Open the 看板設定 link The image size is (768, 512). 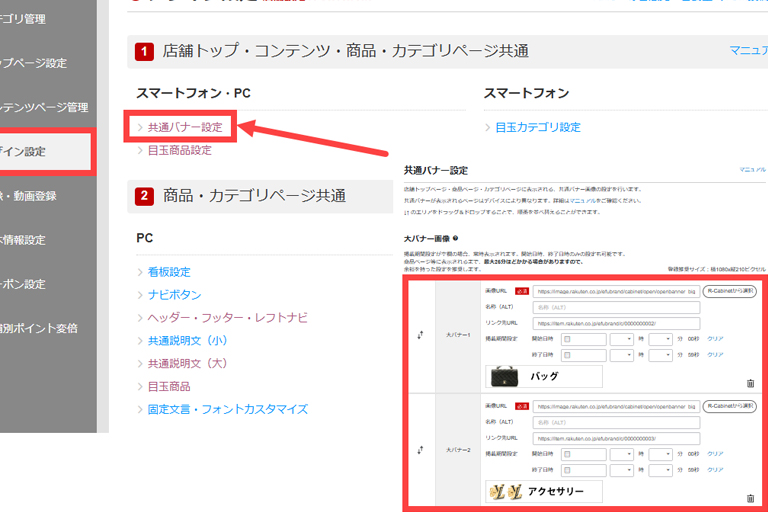click(x=169, y=271)
